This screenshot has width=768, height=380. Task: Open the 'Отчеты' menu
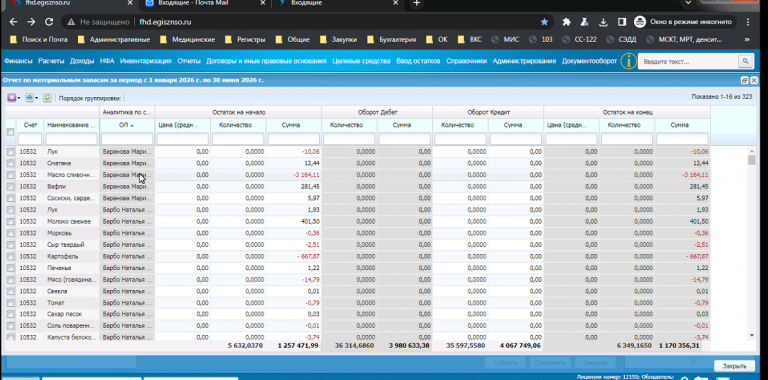click(x=189, y=61)
